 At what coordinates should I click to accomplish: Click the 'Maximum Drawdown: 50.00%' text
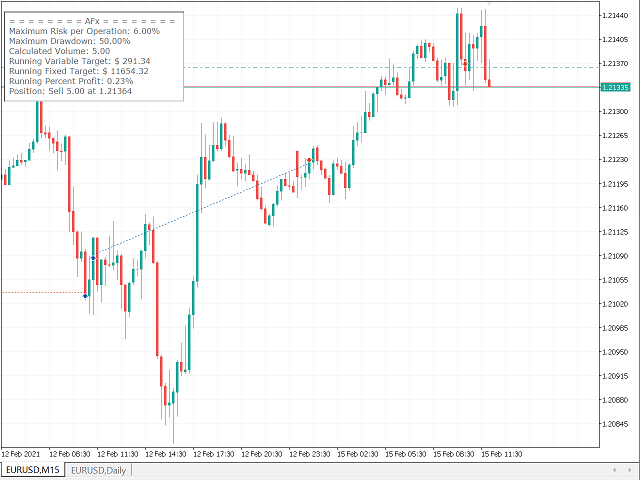69,41
